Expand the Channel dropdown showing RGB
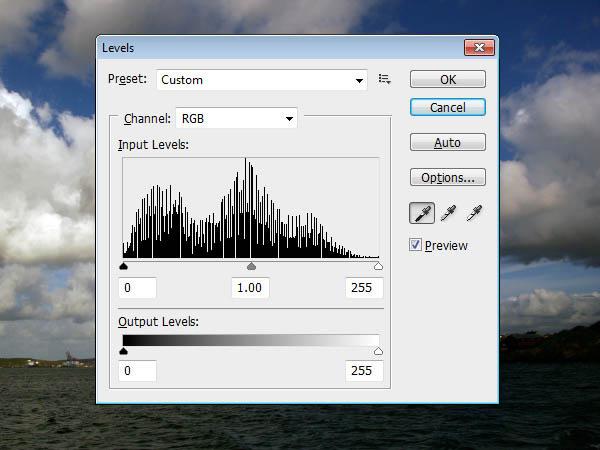Viewport: 600px width, 450px height. (x=236, y=119)
